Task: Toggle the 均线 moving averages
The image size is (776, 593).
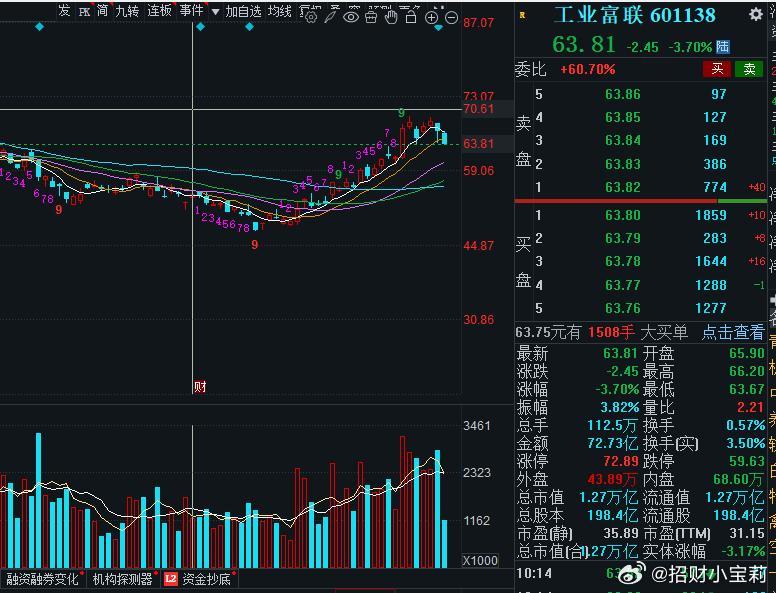Action: [x=280, y=11]
